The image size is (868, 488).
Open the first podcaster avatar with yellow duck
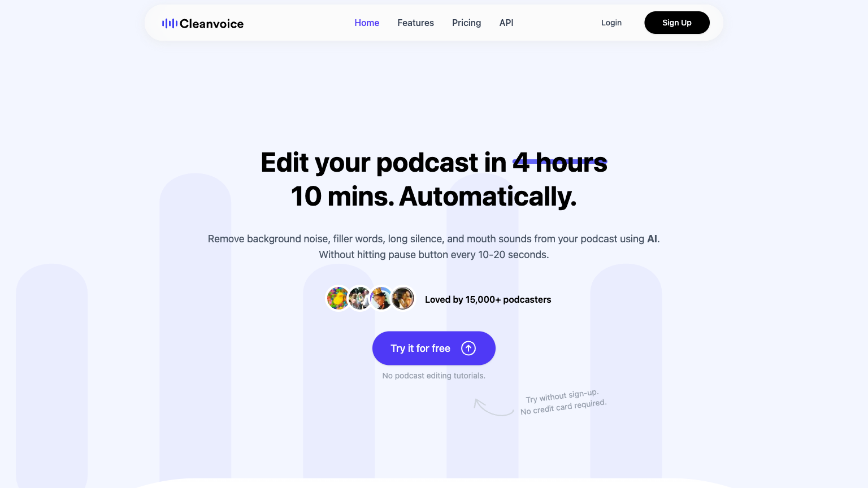click(338, 298)
